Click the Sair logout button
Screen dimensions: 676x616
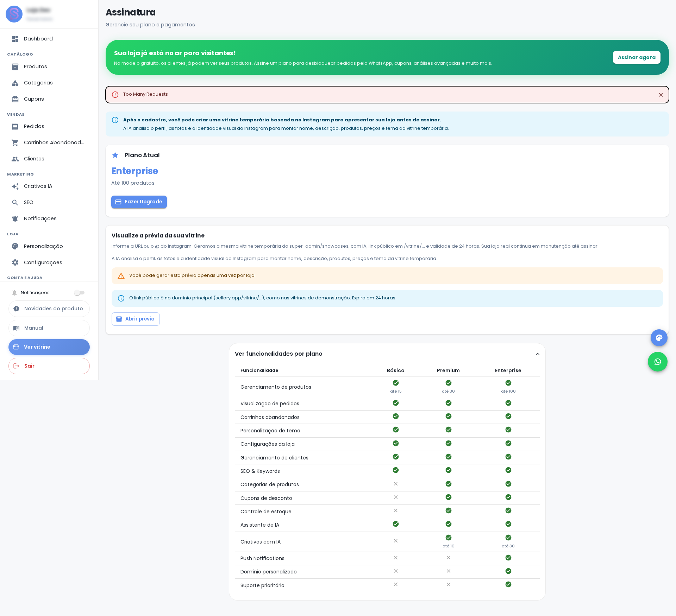(49, 366)
